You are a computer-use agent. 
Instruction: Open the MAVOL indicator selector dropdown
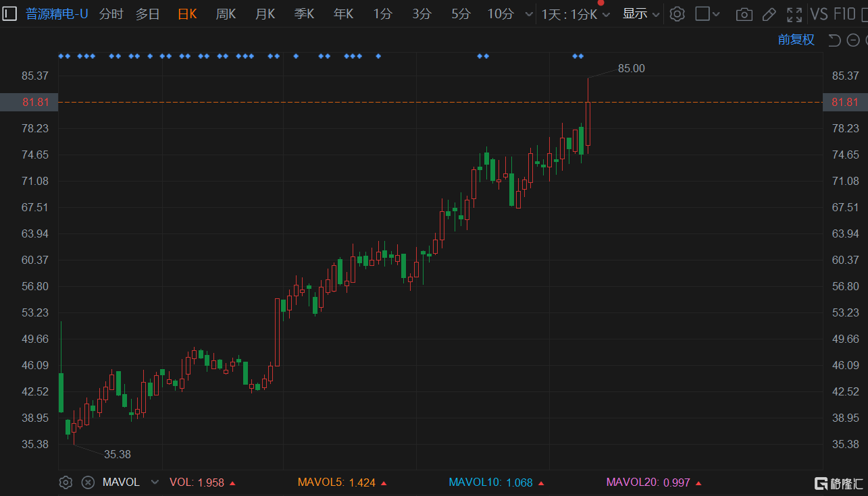(x=155, y=482)
